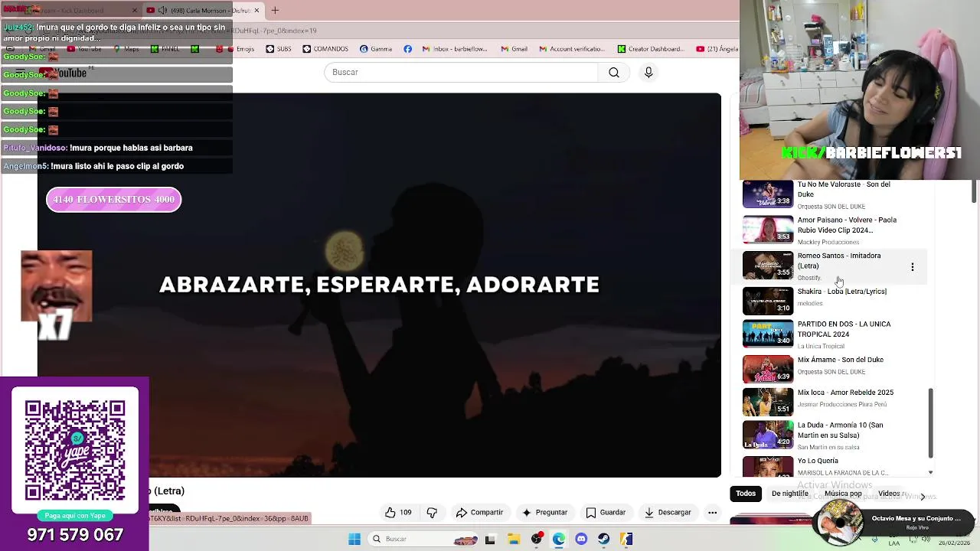The image size is (980, 551).
Task: Open File Explorer from taskbar
Action: click(514, 539)
